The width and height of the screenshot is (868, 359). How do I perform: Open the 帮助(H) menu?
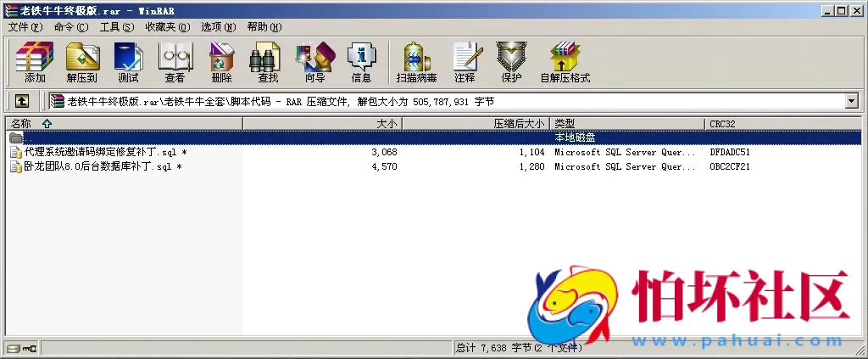coord(264,27)
